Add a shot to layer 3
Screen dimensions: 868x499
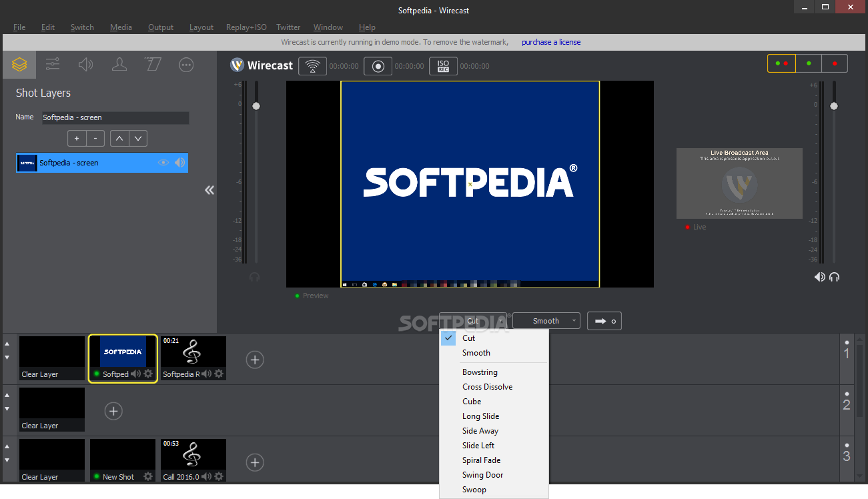click(x=255, y=462)
